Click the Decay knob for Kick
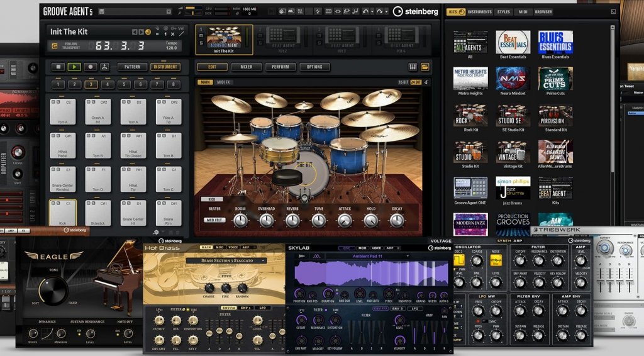The height and width of the screenshot is (356, 644). (x=397, y=221)
